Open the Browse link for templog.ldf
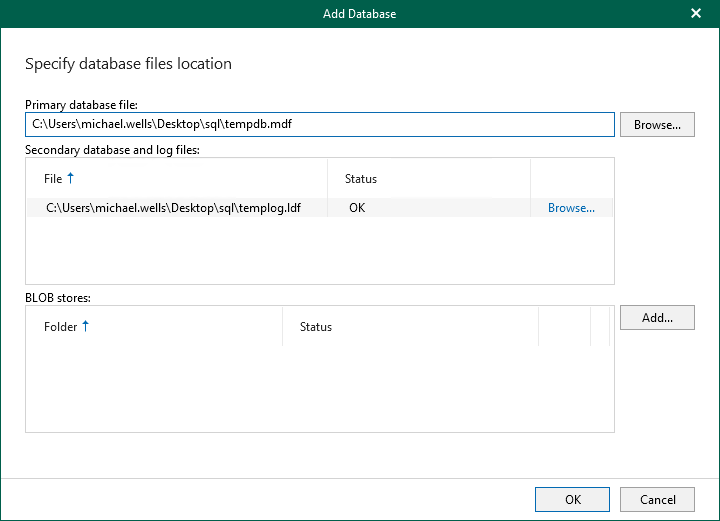720x521 pixels. 571,208
